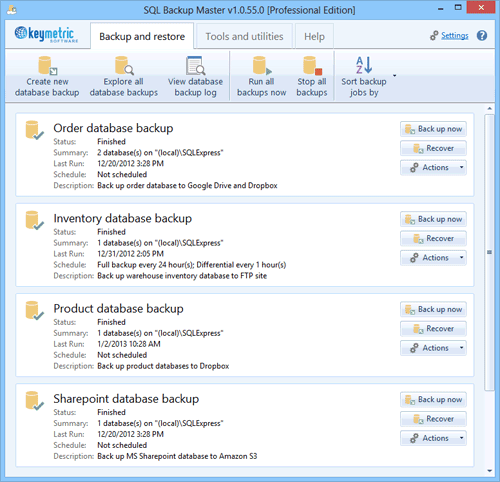This screenshot has height=482, width=500.
Task: Open View database backup log
Action: (195, 77)
